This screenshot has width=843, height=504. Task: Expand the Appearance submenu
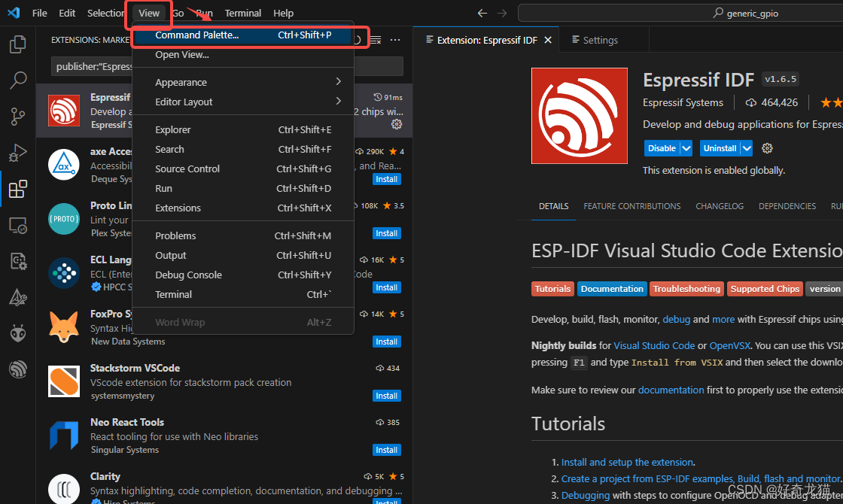tap(181, 82)
